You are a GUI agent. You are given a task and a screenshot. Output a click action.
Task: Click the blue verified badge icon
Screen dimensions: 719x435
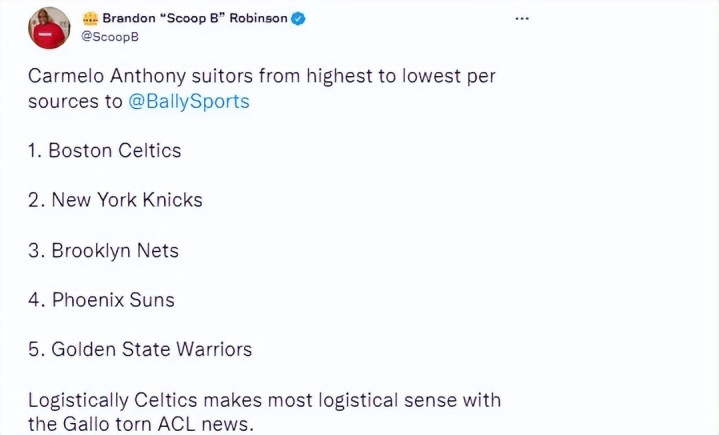298,19
